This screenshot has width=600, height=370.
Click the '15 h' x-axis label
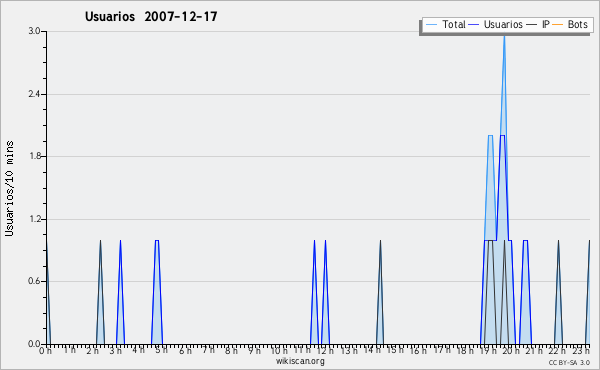coord(395,349)
